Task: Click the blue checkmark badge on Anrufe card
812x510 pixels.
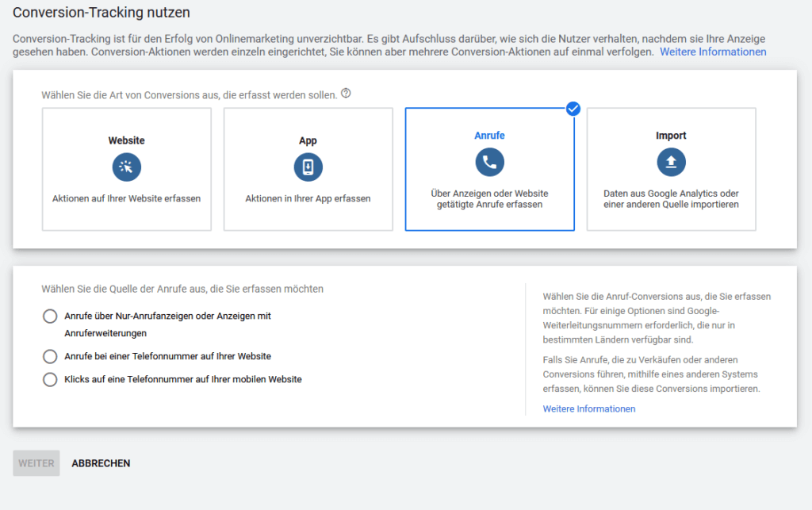Action: [x=573, y=109]
